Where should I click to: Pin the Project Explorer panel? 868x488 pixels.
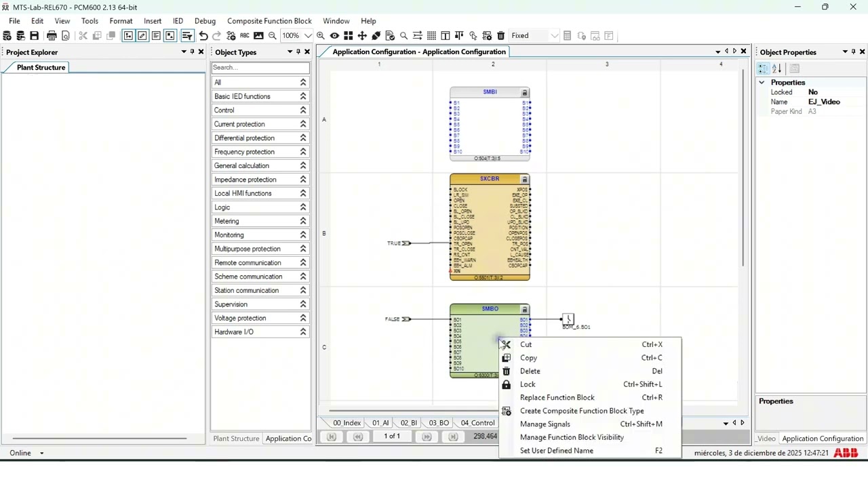(192, 52)
